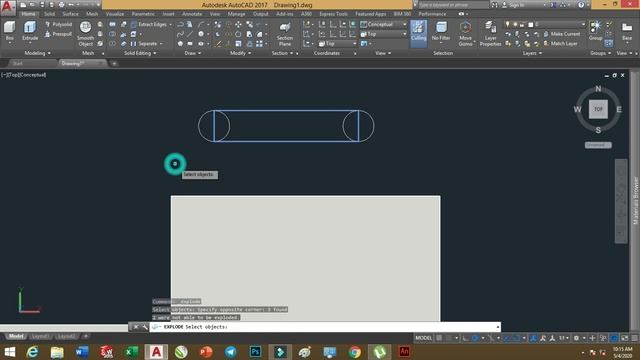Open Internet Explorer from taskbar
The height and width of the screenshot is (360, 640).
pos(32,352)
